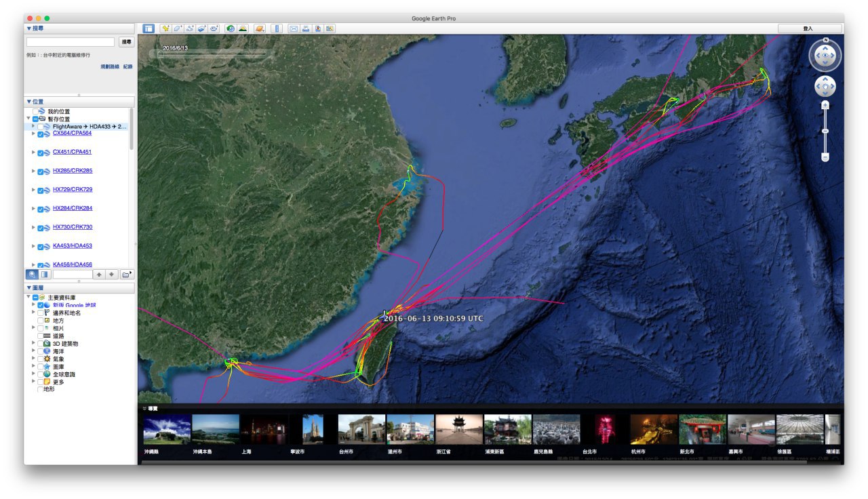Expand the 海洋 layer group

tap(33, 351)
